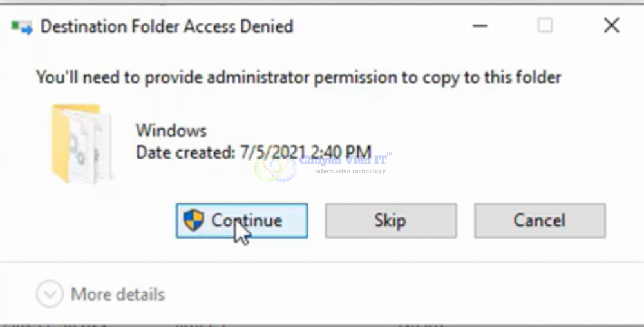Select the Windows folder icon
This screenshot has width=644, height=327.
point(81,143)
